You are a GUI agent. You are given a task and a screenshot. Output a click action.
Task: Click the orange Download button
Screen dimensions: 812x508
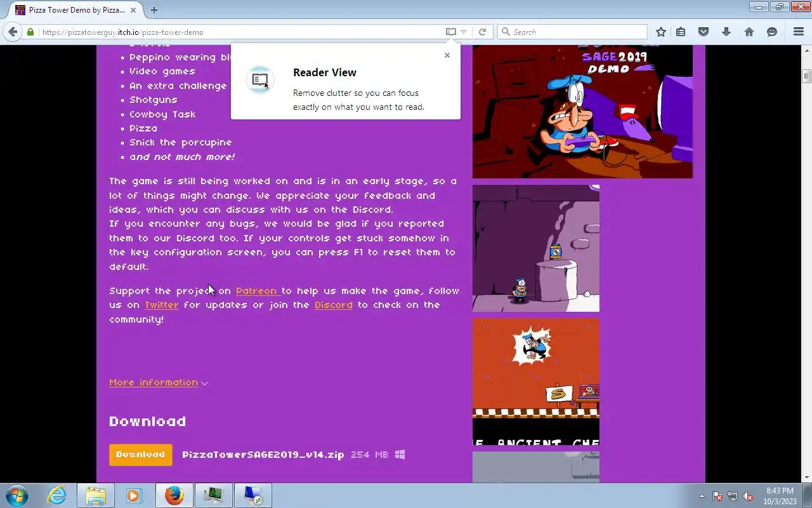[140, 455]
